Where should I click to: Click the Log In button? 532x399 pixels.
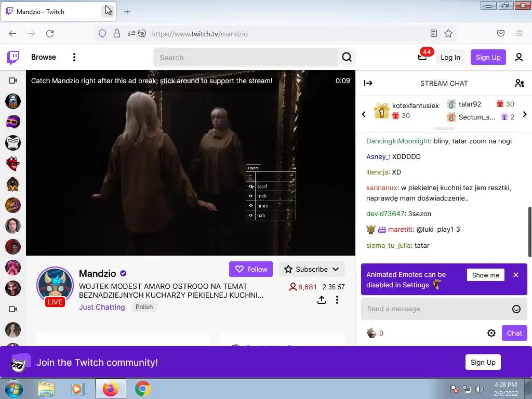tap(450, 57)
